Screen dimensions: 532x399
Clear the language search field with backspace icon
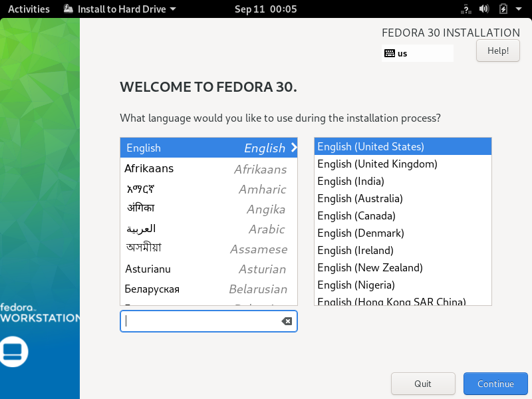tap(287, 321)
